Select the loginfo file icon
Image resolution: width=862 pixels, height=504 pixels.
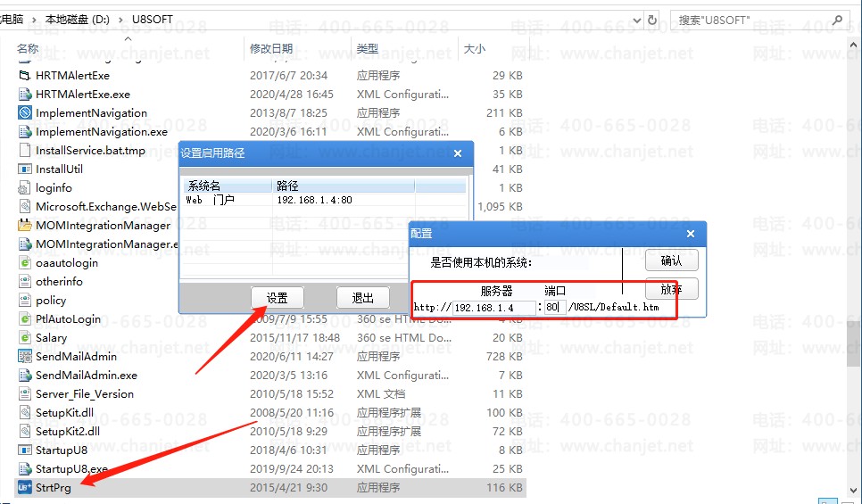[x=25, y=187]
